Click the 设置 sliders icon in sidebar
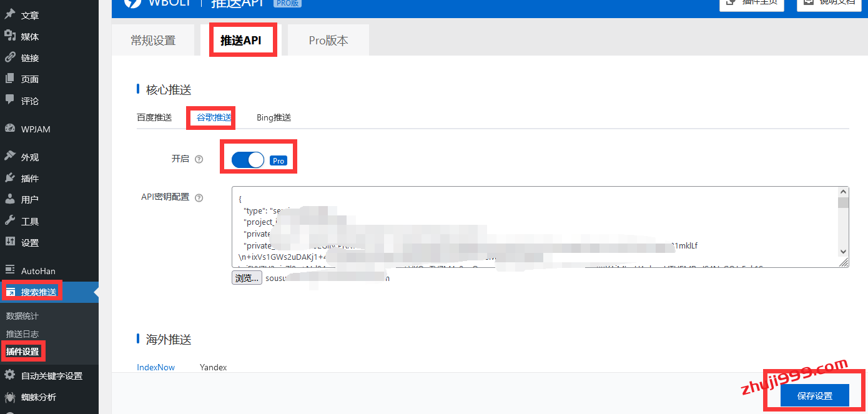 (10, 242)
